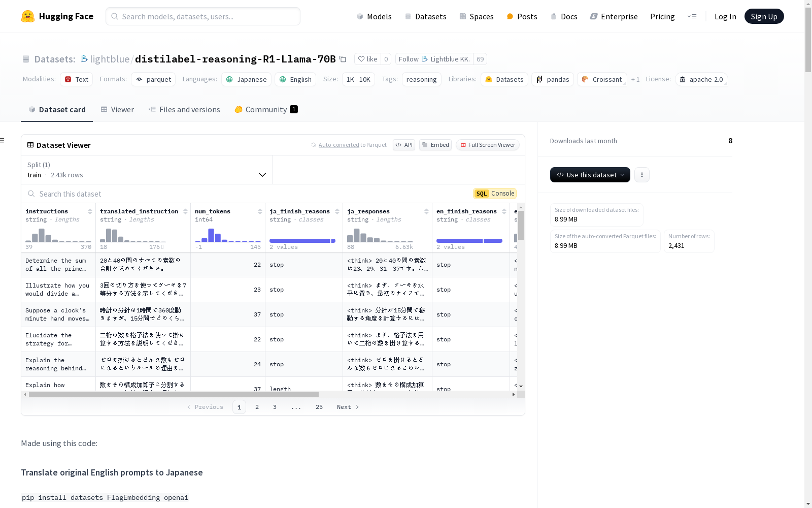This screenshot has height=508, width=812.
Task: Open the Full Screen Viewer
Action: pyautogui.click(x=488, y=145)
